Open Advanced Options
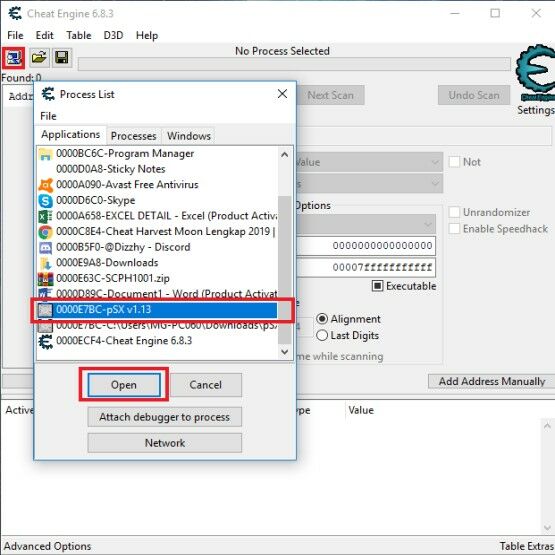The width and height of the screenshot is (555, 555). [x=47, y=546]
